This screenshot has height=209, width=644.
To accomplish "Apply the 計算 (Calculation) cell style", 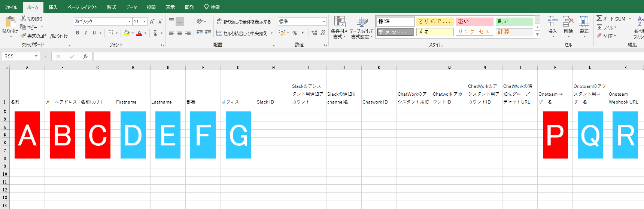I will [x=514, y=32].
